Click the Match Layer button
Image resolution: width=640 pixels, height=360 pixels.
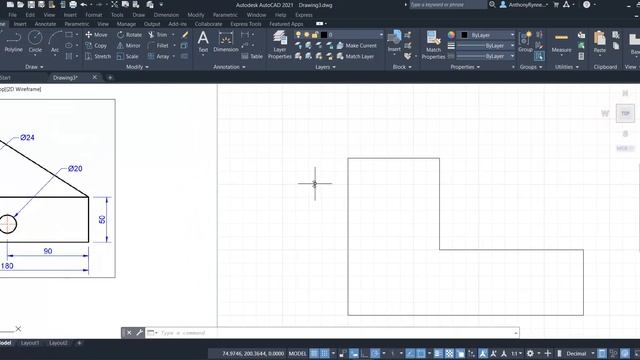coord(356,56)
